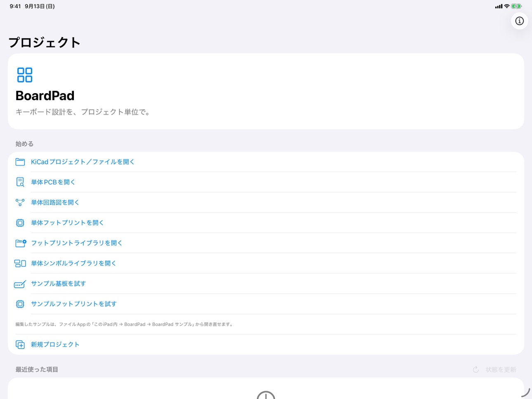This screenshot has width=532, height=399.
Task: Click chip icon beside サンプルフットプリントを試す
Action: point(20,304)
